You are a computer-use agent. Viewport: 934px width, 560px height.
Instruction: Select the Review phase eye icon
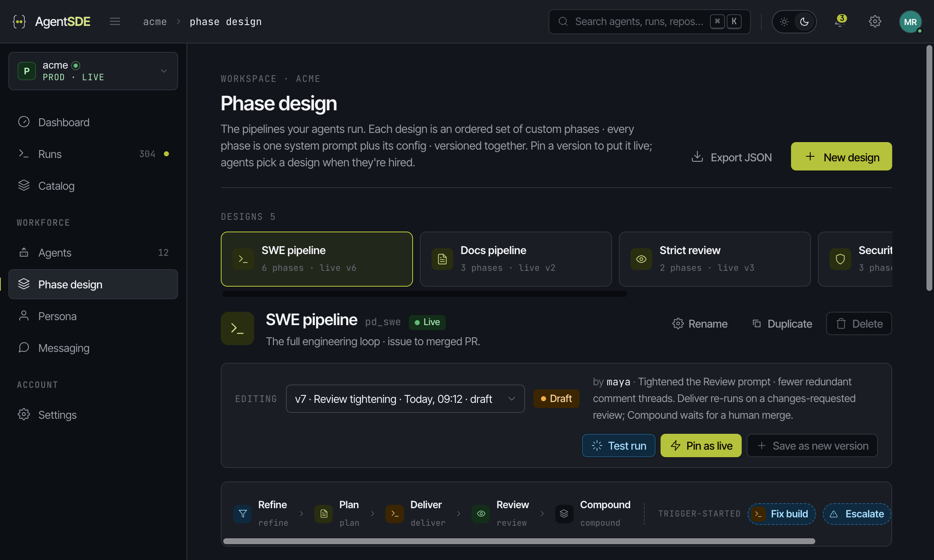pos(481,514)
